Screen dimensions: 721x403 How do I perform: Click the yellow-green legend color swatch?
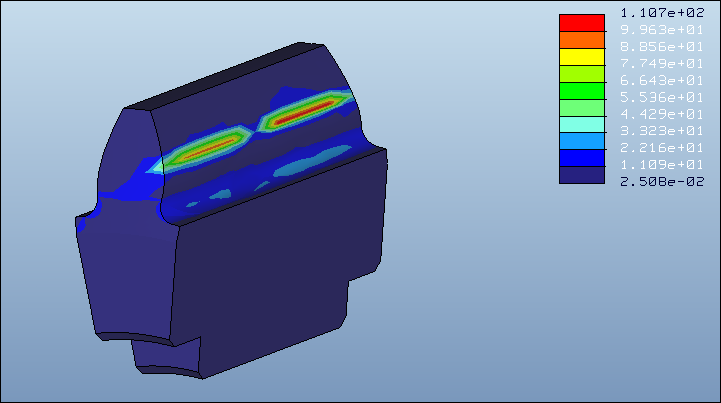pyautogui.click(x=582, y=74)
